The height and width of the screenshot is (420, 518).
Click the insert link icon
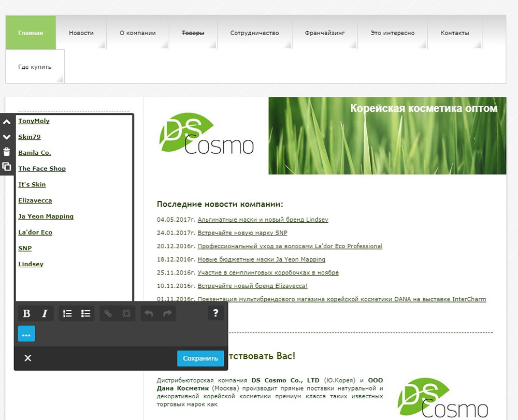coord(107,313)
